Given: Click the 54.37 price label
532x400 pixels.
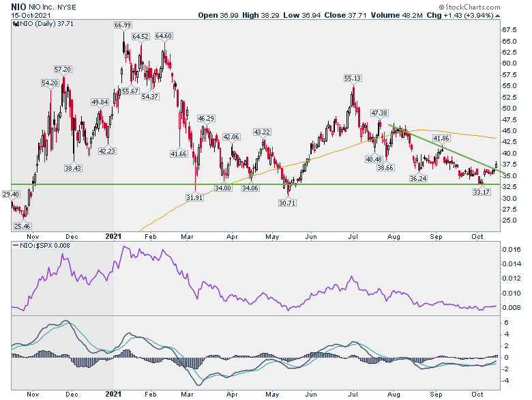Looking at the screenshot, I should coord(150,97).
